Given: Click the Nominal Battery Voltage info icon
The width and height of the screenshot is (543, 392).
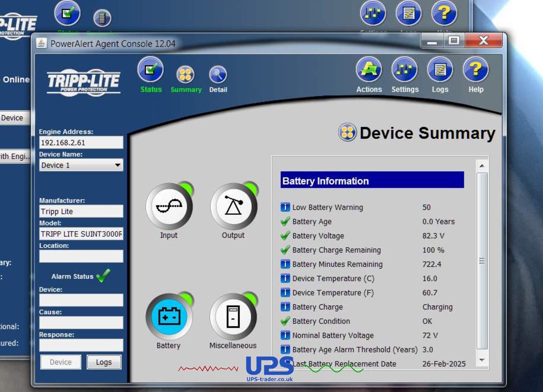Looking at the screenshot, I should 285,335.
